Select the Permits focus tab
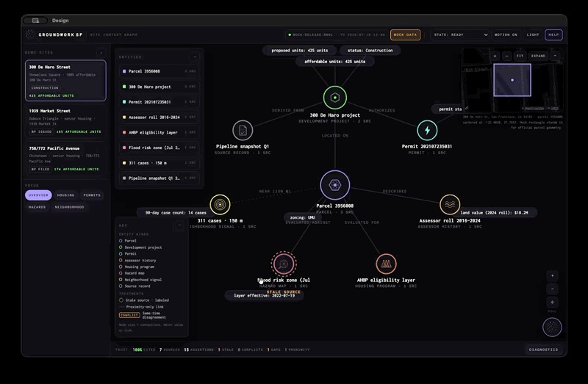This screenshot has height=384, width=588. (x=92, y=195)
